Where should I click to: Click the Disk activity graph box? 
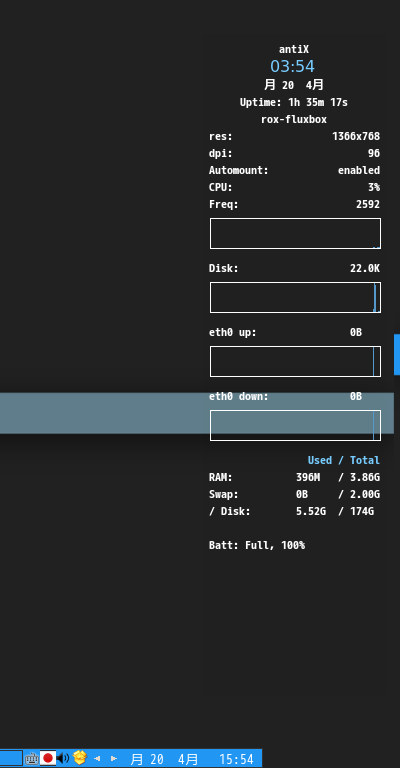pyautogui.click(x=295, y=297)
